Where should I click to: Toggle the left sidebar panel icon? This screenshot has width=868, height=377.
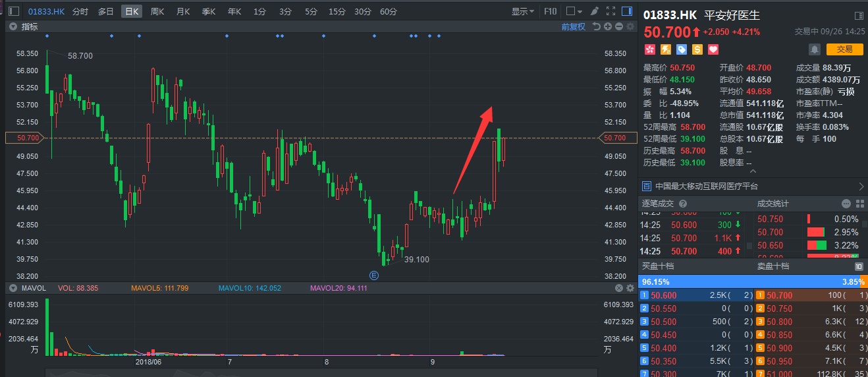[x=14, y=11]
